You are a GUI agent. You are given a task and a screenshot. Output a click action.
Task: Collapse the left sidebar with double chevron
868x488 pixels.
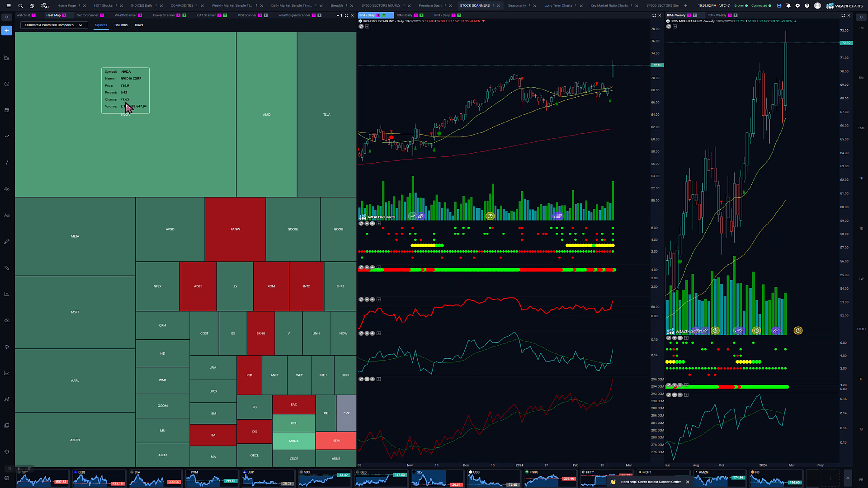click(7, 17)
